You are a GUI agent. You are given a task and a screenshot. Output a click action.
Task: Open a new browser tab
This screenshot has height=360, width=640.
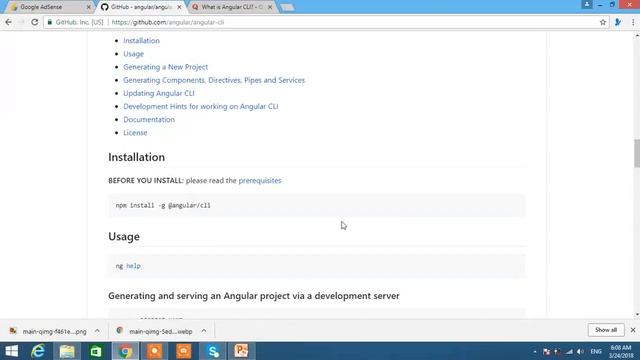(x=287, y=7)
